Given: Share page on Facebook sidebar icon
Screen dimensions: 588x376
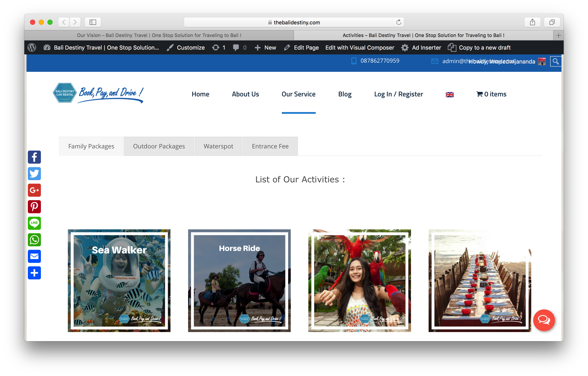Looking at the screenshot, I should pos(34,157).
